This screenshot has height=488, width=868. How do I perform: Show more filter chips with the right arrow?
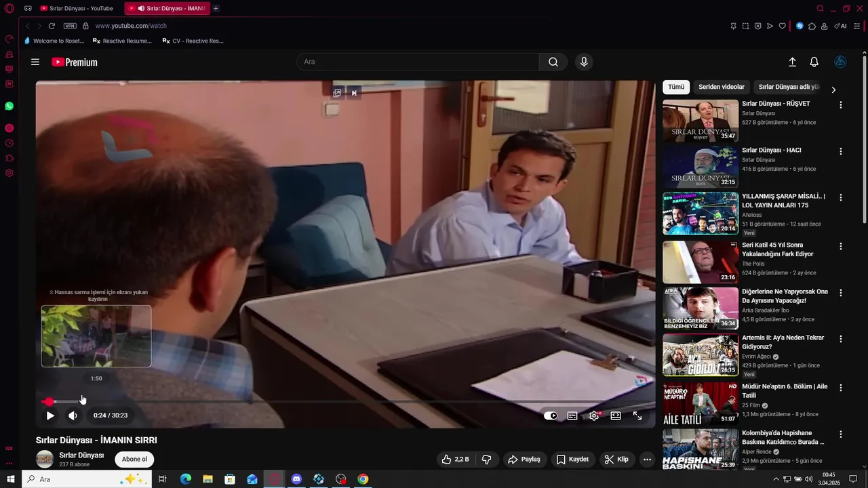(x=833, y=89)
